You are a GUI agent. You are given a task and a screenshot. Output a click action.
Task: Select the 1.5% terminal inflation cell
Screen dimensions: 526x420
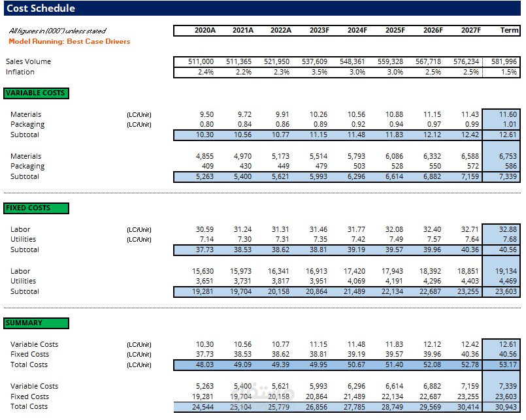click(x=508, y=72)
